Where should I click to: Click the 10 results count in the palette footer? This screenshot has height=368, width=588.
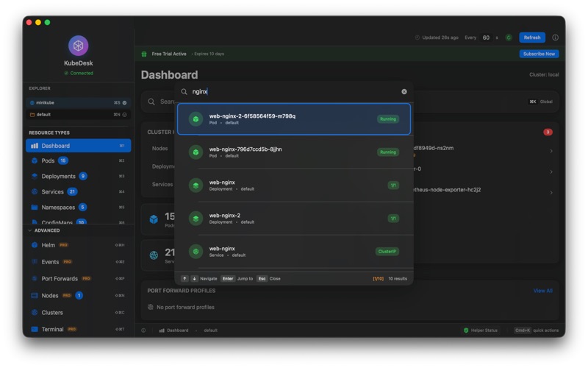click(398, 279)
